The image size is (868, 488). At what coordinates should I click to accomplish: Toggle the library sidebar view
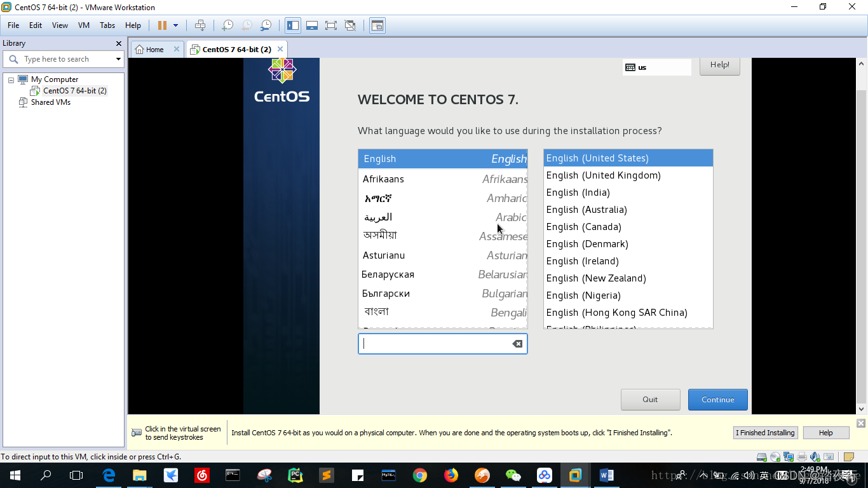click(x=293, y=25)
